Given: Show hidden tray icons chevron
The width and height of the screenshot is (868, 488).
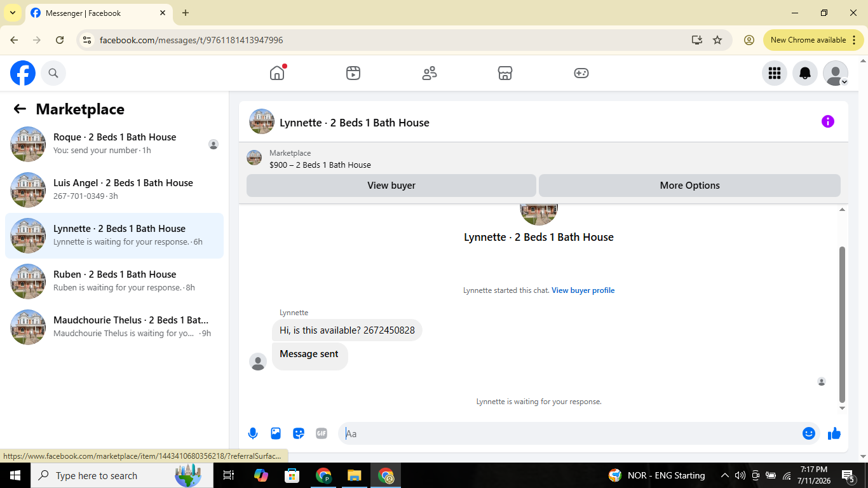Looking at the screenshot, I should (x=725, y=475).
